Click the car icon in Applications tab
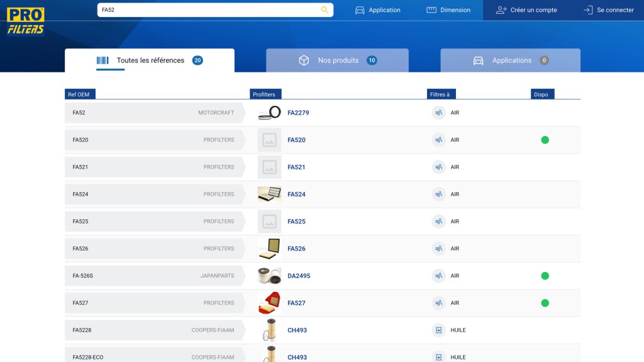 pos(478,61)
